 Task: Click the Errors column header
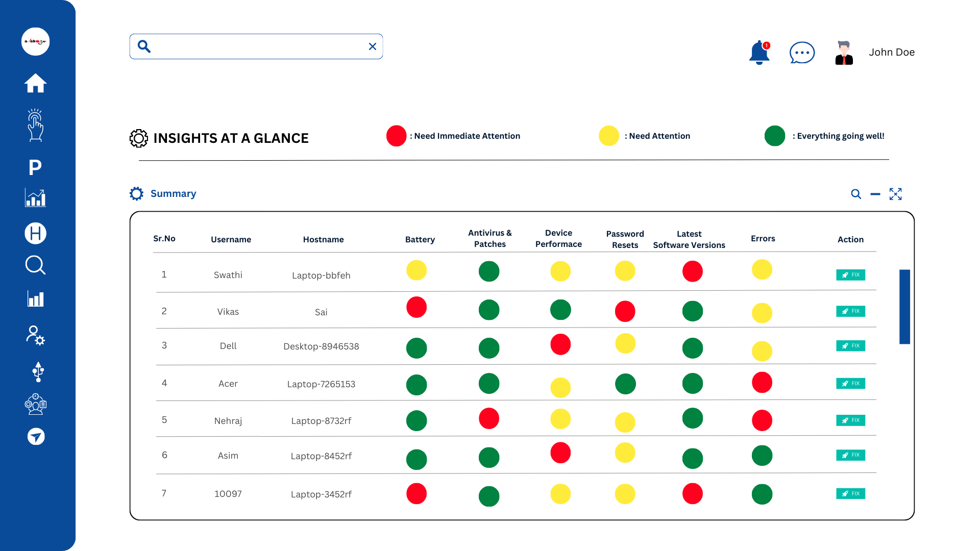click(763, 238)
